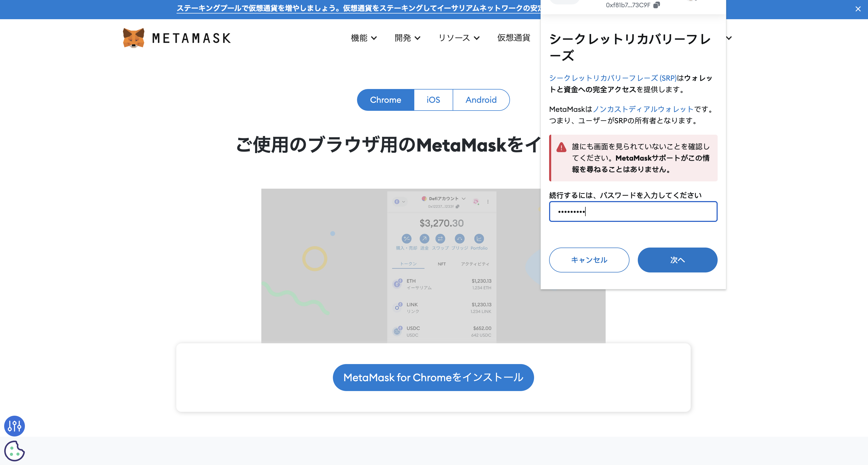Expand the リソース navigation dropdown
This screenshot has width=868, height=465.
pyautogui.click(x=459, y=38)
